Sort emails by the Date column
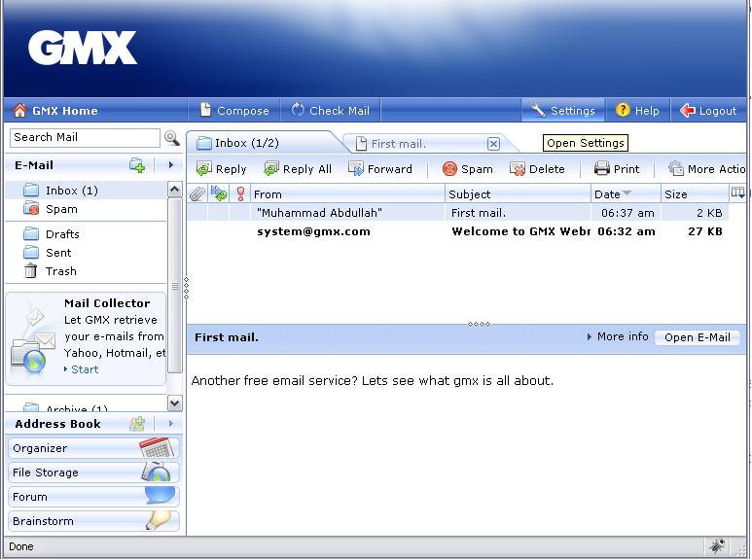 click(626, 194)
